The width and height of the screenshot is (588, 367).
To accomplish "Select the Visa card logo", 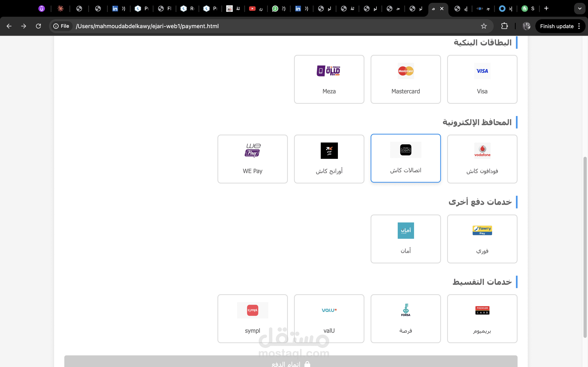I will tap(482, 71).
